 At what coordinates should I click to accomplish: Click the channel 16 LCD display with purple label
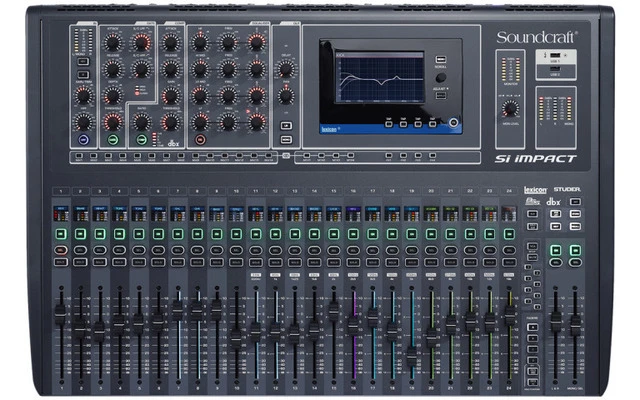tap(353, 213)
